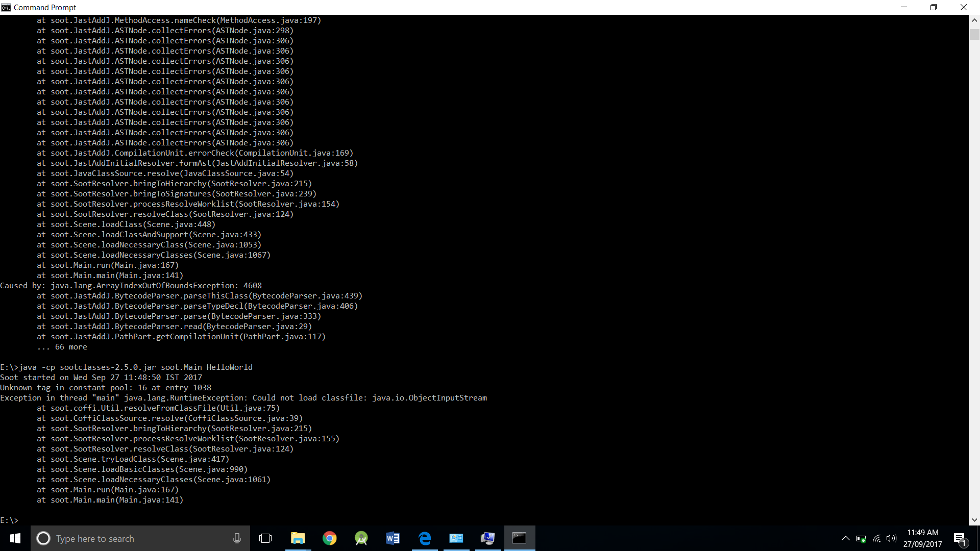Switch to Microsoft Edge in taskbar
The width and height of the screenshot is (980, 551).
point(425,538)
